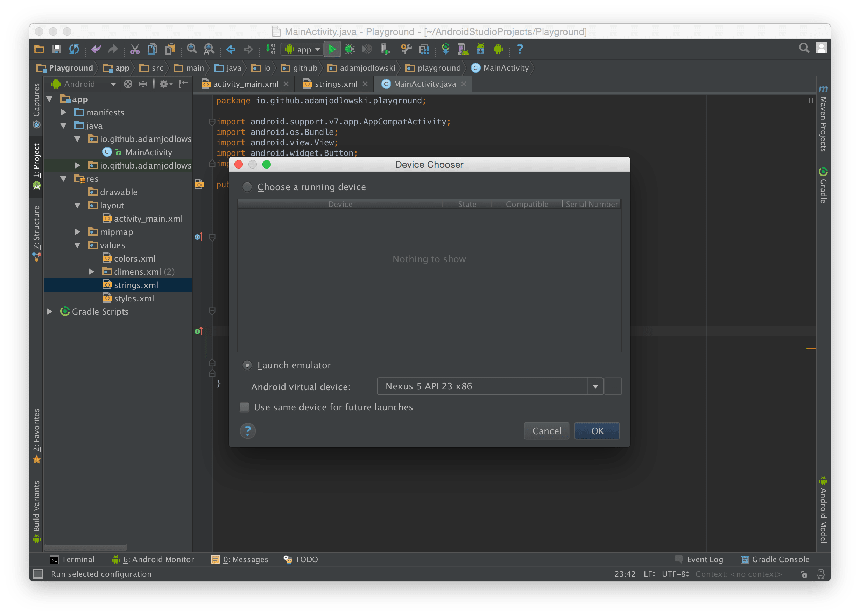Click the Find magnifier icon
Screen dimensions: 860x616
point(192,49)
